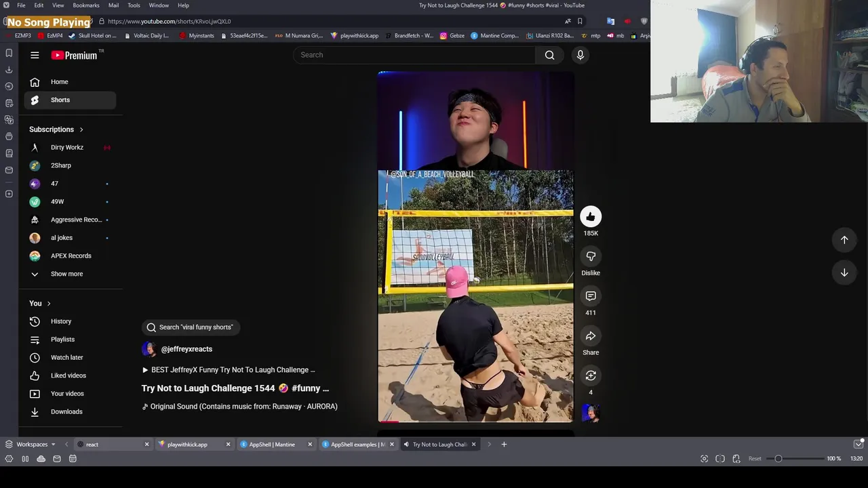Image resolution: width=868 pixels, height=488 pixels.
Task: Select Shorts in the YouTube sidebar
Action: point(71,100)
